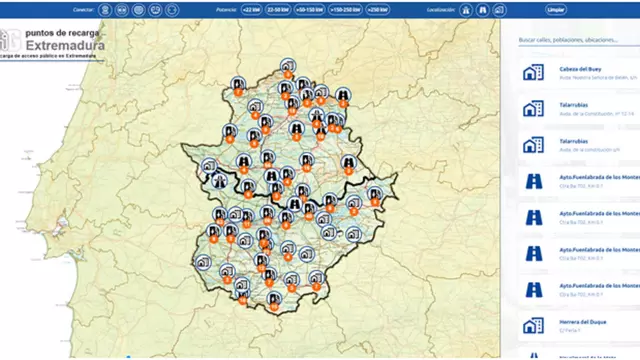Viewport: 640px width, 360px height.
Task: Open the first Talarrubias list entry
Action: coord(579,109)
